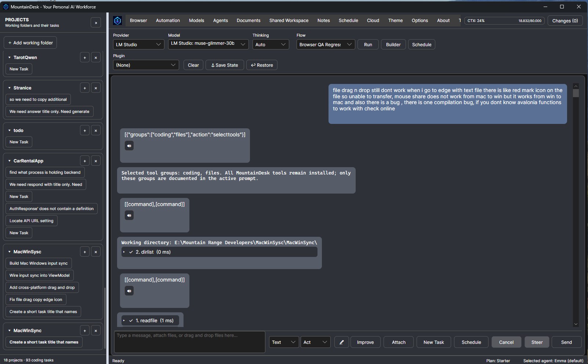The image size is (588, 364).
Task: Expand the 1. readfile tool result
Action: (124, 321)
